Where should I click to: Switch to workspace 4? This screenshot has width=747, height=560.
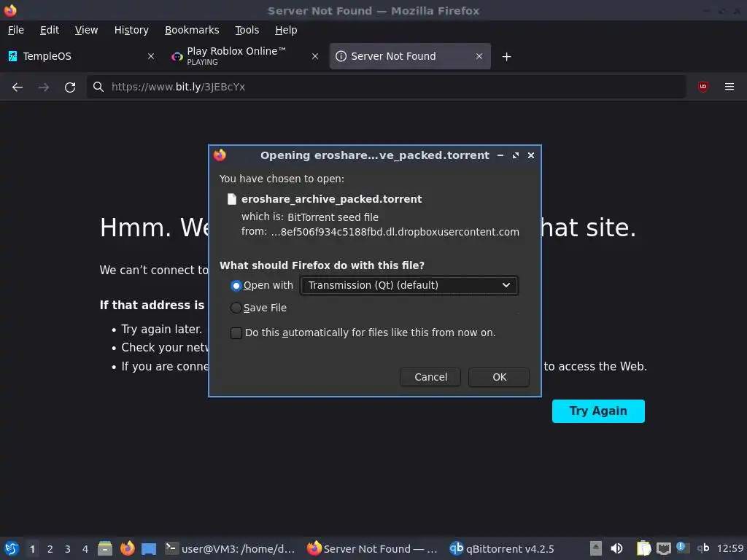coord(85,549)
